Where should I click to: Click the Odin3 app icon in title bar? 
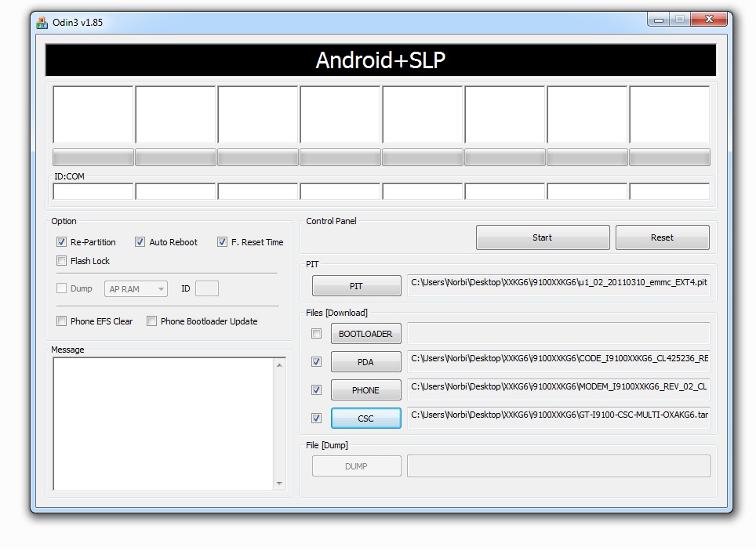click(x=42, y=23)
